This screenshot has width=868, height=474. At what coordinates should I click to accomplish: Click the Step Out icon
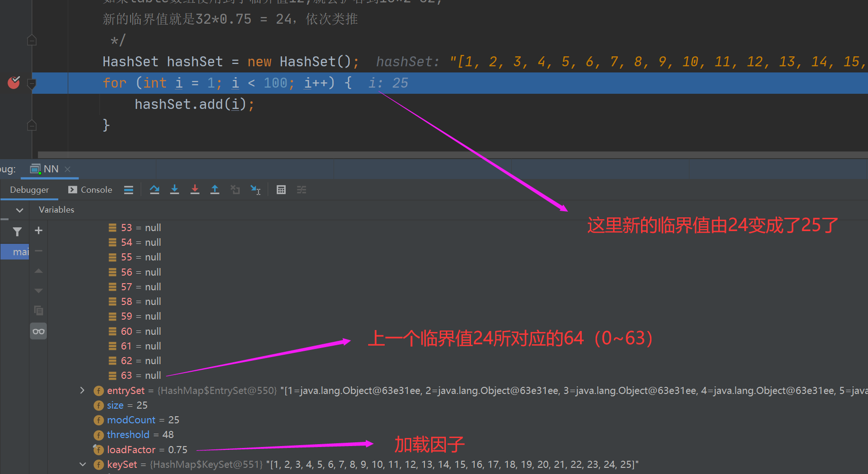[x=215, y=189]
